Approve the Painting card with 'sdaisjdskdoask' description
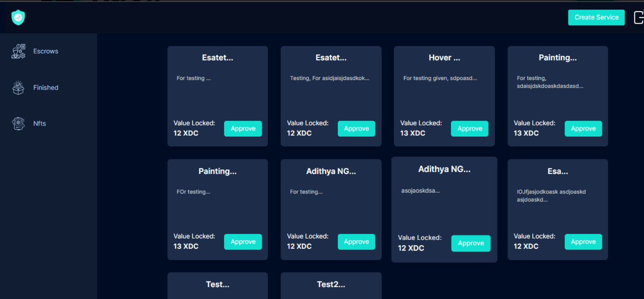Image resolution: width=644 pixels, height=299 pixels. tap(583, 129)
